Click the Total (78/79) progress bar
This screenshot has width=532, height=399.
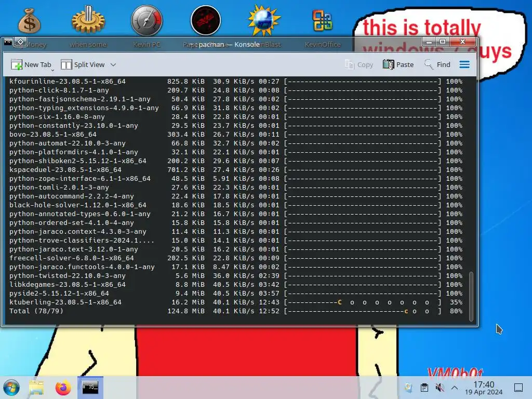[x=363, y=311]
